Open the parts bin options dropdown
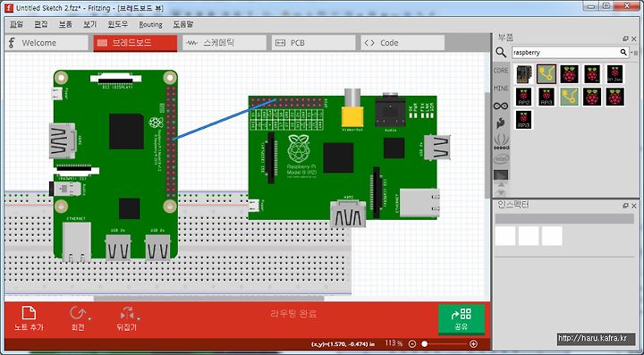 click(x=635, y=53)
